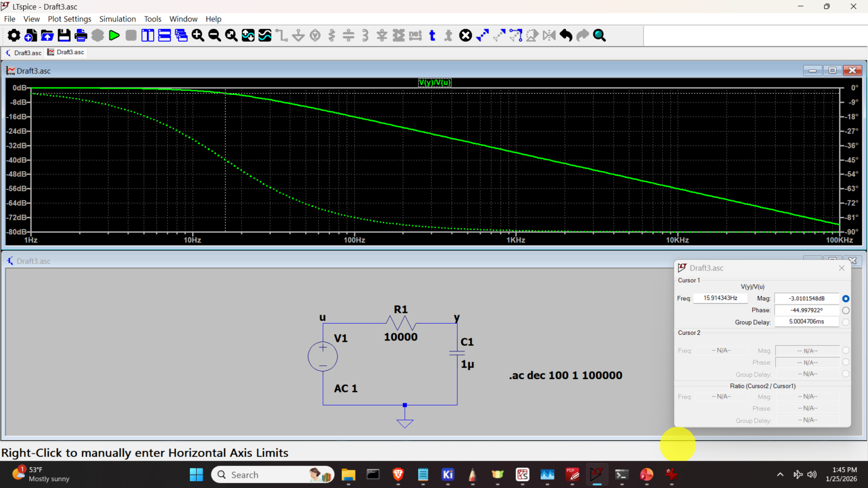868x488 pixels.
Task: Switch to the second Draft3.asc tab
Action: pyautogui.click(x=65, y=52)
